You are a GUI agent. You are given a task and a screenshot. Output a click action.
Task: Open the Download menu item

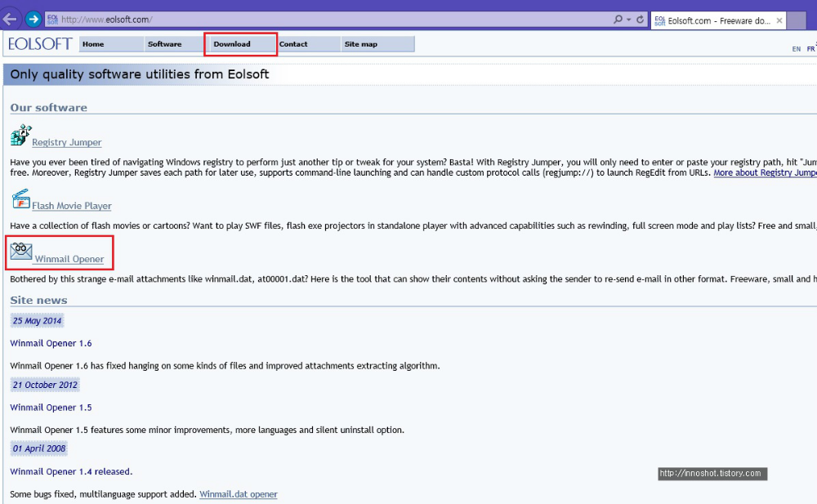click(x=241, y=44)
